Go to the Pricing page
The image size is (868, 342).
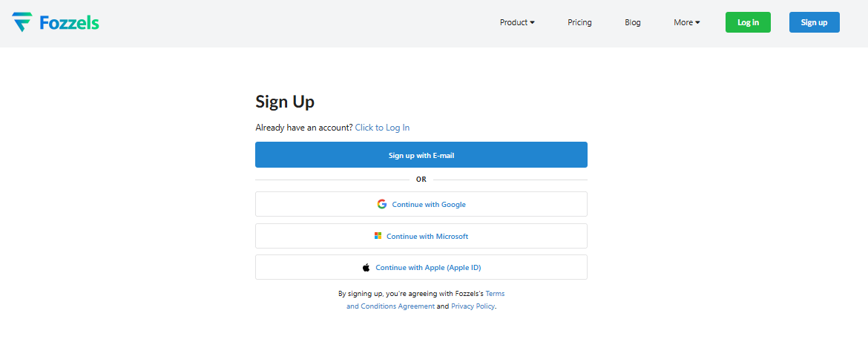[x=579, y=22]
